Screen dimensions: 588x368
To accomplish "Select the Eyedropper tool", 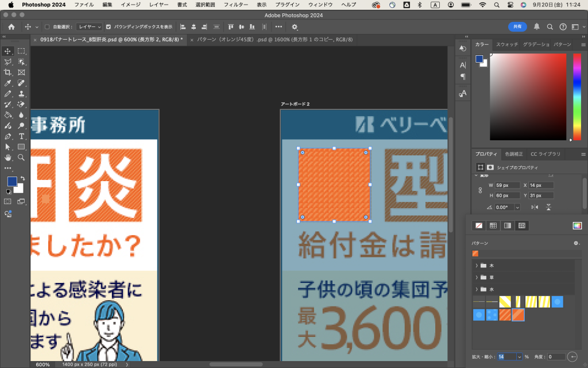I will tap(8, 83).
